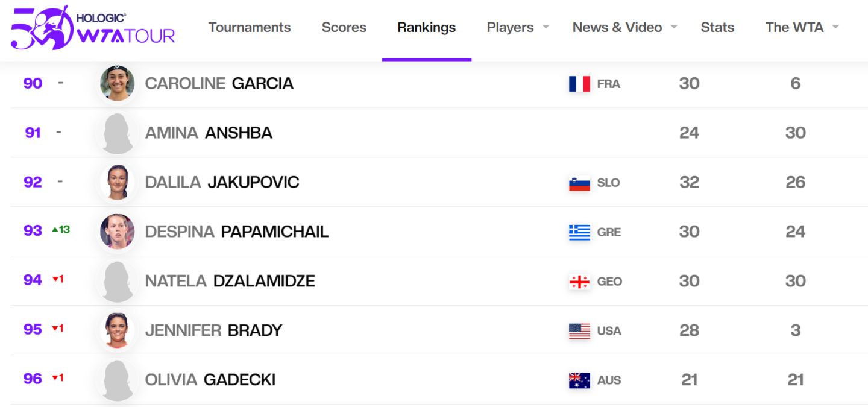This screenshot has width=868, height=407.
Task: Select the Greece flag icon next to GRE
Action: tap(579, 232)
